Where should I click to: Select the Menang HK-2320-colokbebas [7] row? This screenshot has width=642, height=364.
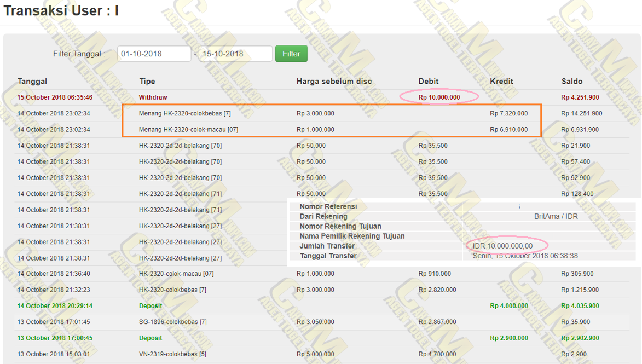pyautogui.click(x=184, y=113)
